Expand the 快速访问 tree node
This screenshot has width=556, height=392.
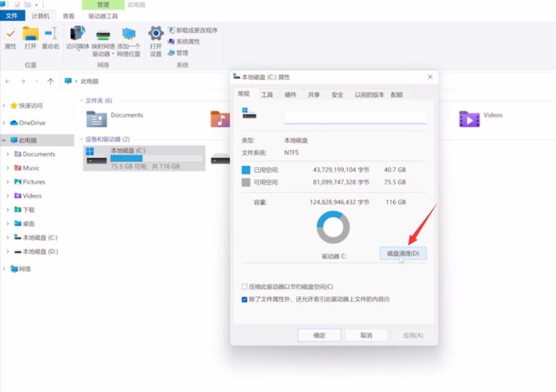4,106
